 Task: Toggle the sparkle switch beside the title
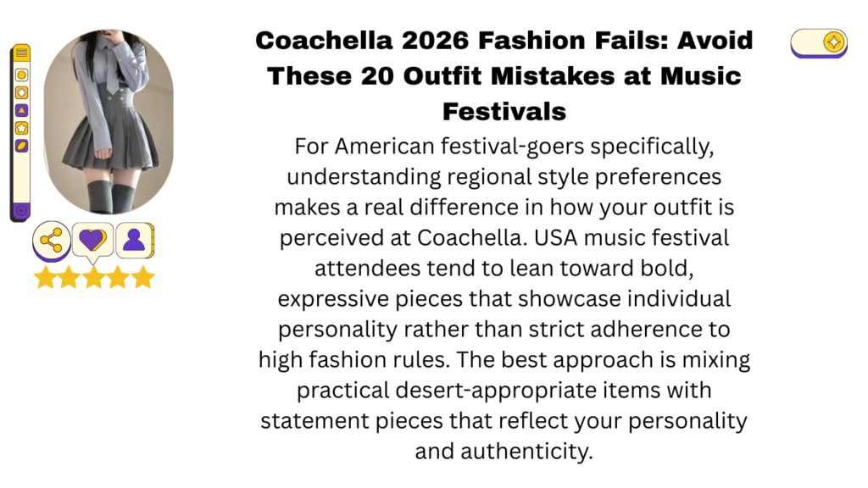pyautogui.click(x=819, y=42)
